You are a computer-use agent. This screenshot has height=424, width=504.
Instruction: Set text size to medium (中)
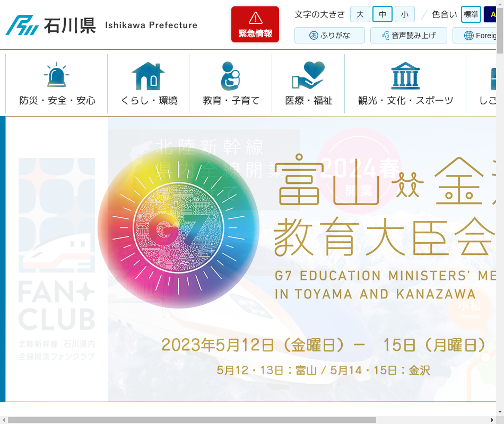pyautogui.click(x=382, y=14)
